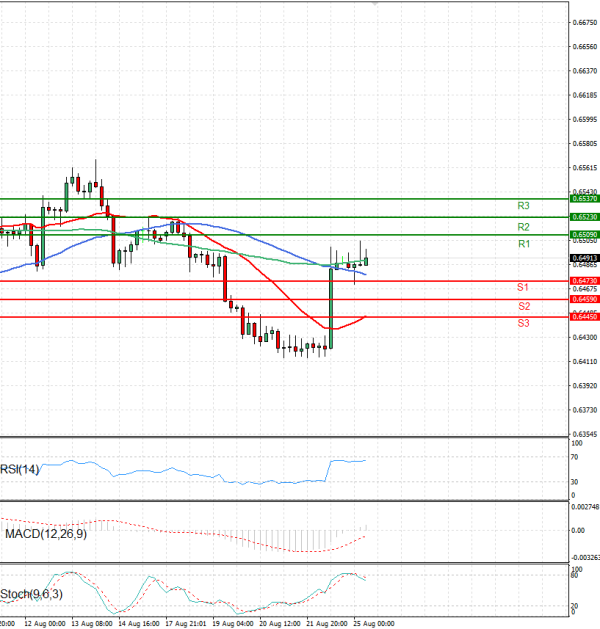Select the 0.65370 price tag
This screenshot has height=629, width=600.
(x=584, y=199)
